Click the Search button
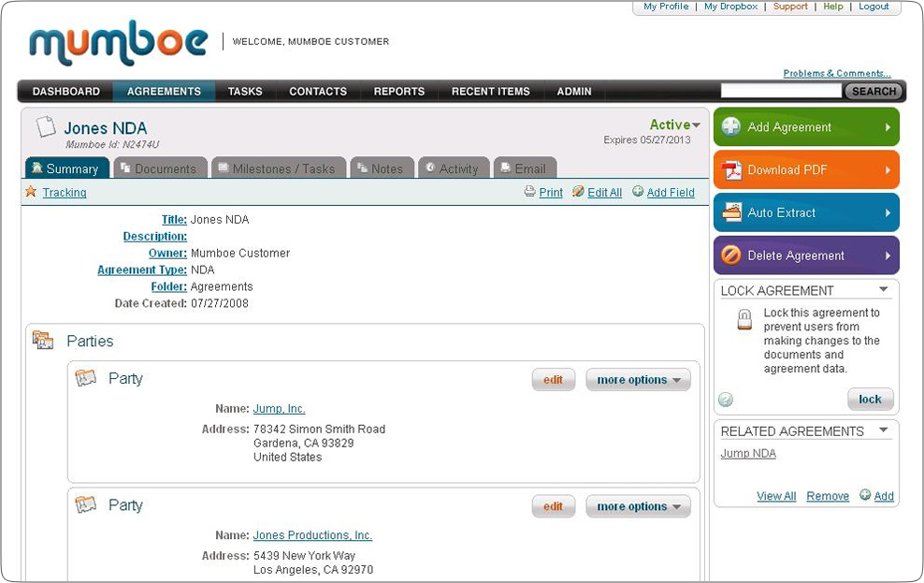The height and width of the screenshot is (583, 924). tap(873, 92)
